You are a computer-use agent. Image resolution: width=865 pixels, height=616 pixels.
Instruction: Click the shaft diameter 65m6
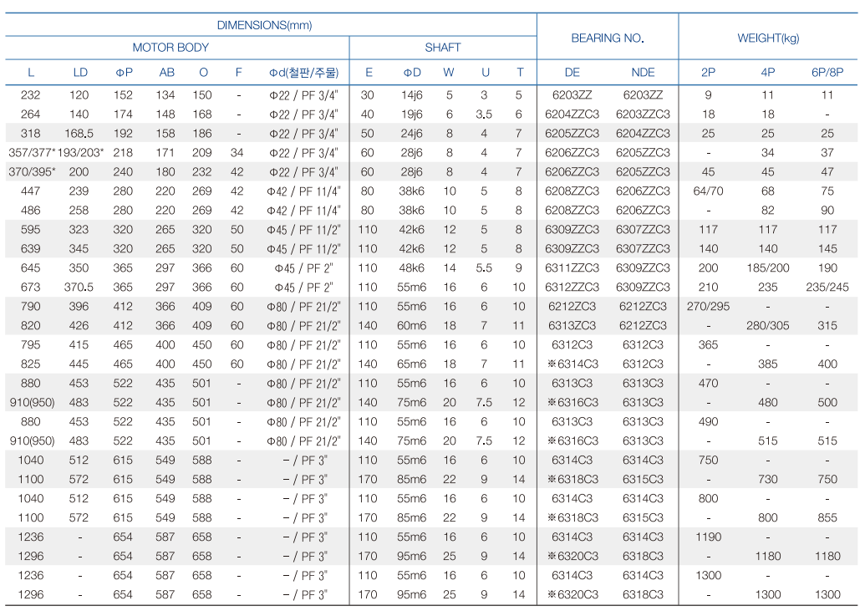[x=411, y=364]
